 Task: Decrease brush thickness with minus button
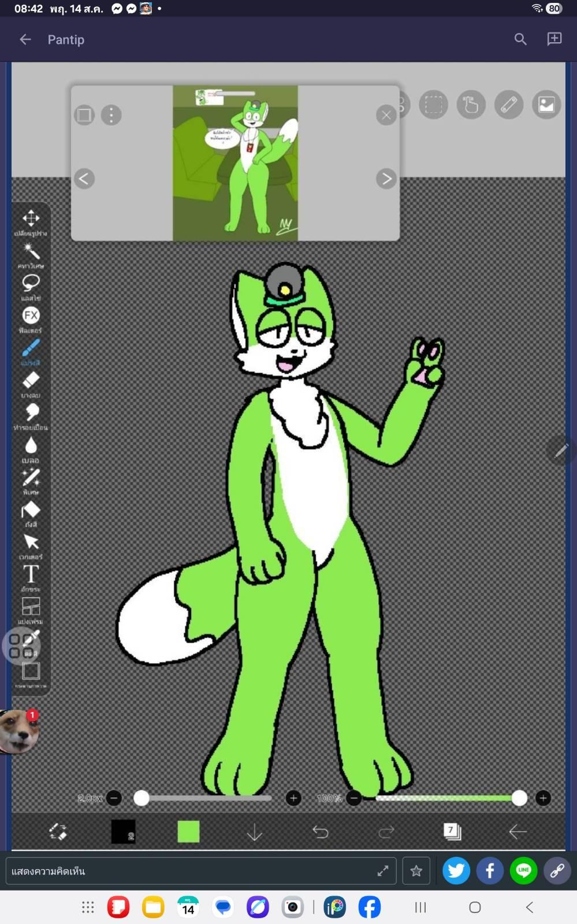pos(114,798)
